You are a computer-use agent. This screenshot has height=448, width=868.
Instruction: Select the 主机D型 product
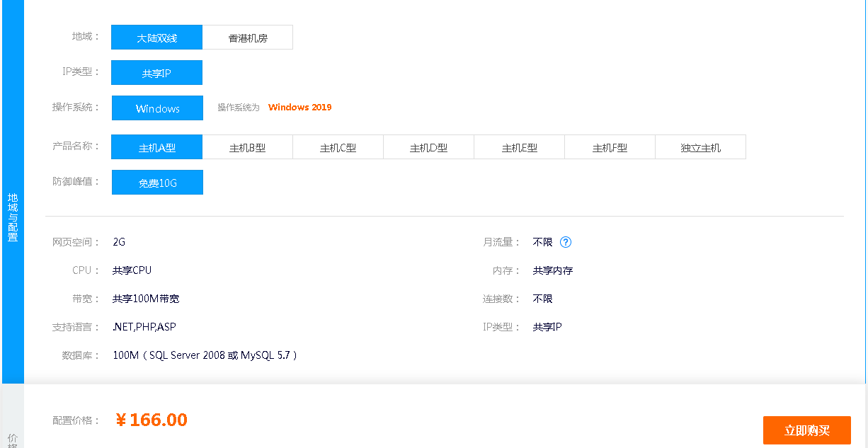[x=428, y=147]
